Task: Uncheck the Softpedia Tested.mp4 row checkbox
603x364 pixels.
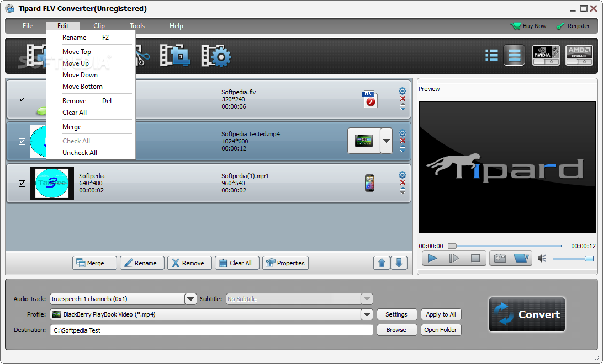Action: tap(22, 142)
